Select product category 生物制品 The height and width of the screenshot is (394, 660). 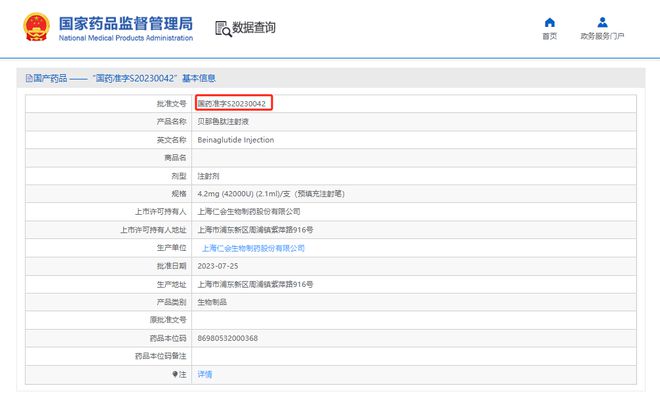[x=212, y=302]
